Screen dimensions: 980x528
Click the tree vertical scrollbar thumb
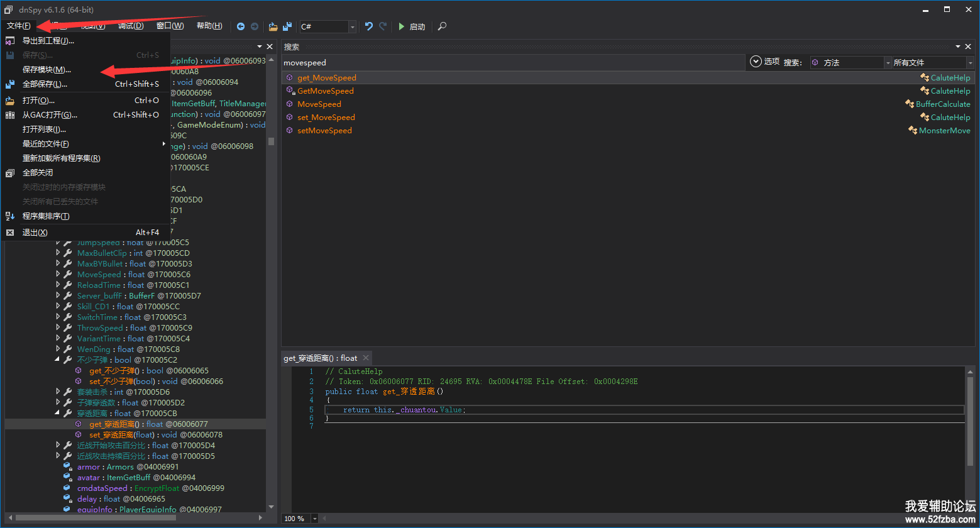271,141
